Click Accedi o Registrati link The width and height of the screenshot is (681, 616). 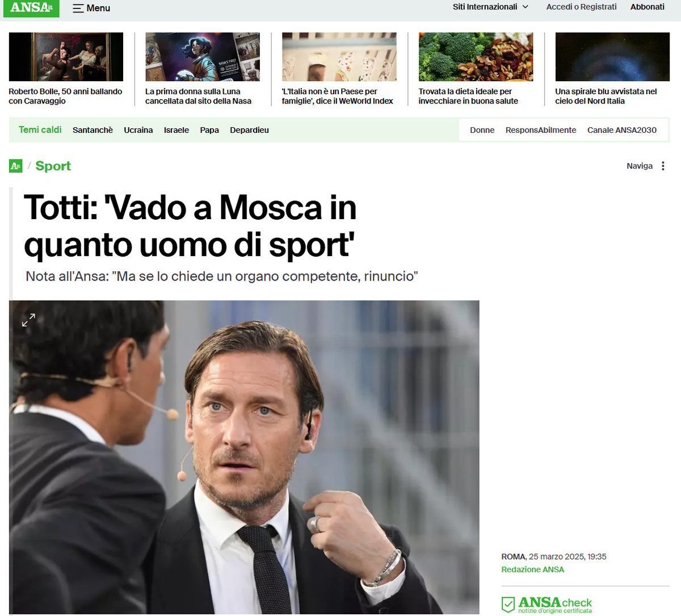[581, 7]
